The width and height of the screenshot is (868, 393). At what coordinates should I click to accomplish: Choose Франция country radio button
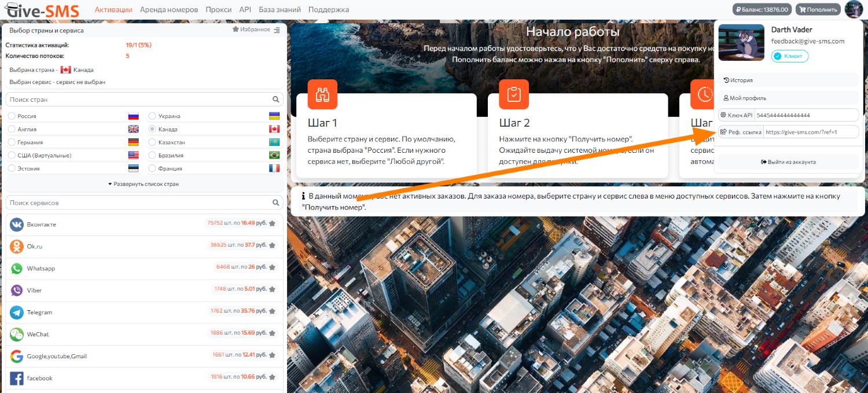pos(152,168)
